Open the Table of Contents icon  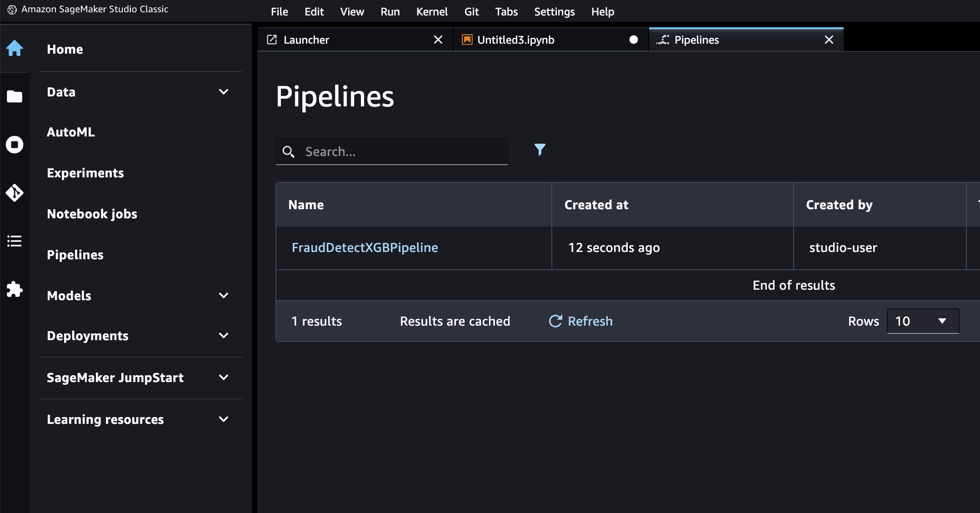(x=15, y=241)
